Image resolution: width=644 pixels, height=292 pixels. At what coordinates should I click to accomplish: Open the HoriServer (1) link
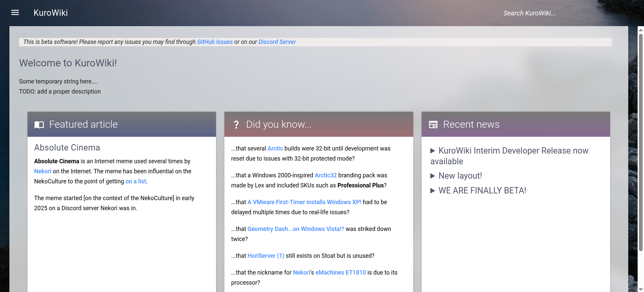pyautogui.click(x=266, y=256)
